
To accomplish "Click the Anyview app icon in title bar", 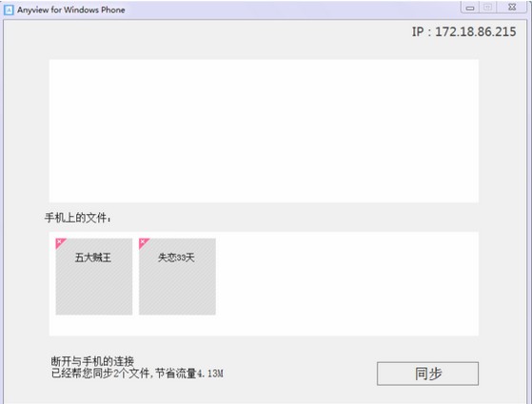I will [x=9, y=10].
